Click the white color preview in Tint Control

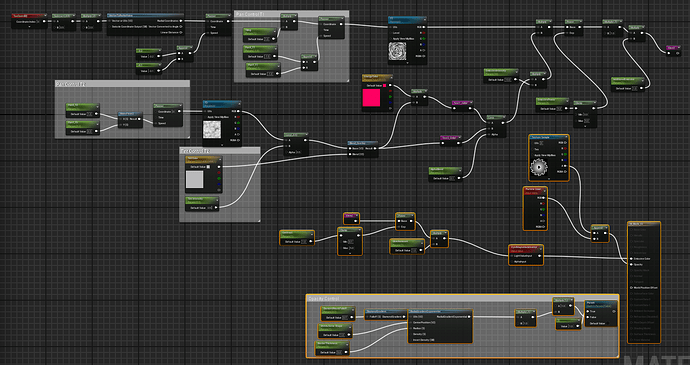[195, 180]
